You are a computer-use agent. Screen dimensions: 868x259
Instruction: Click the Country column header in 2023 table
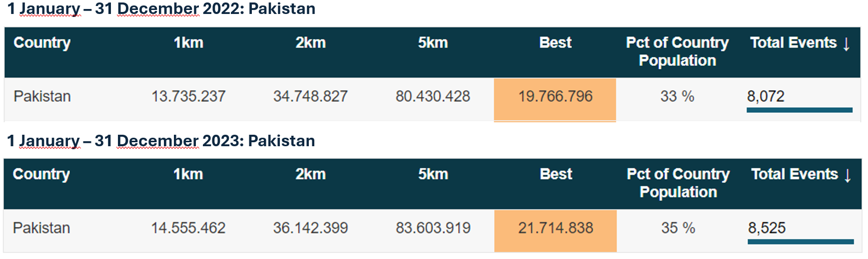coord(41,174)
